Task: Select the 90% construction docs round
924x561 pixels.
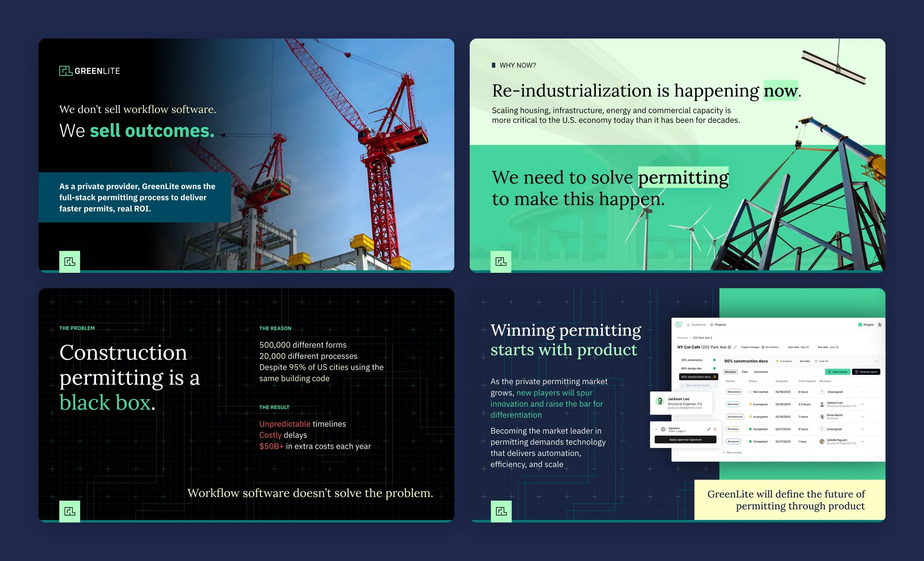Action: tap(699, 377)
